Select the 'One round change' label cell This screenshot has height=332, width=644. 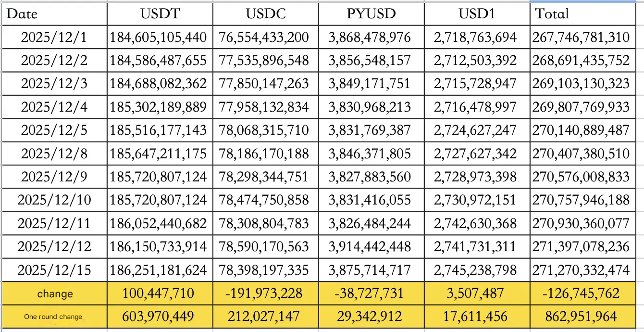54,317
